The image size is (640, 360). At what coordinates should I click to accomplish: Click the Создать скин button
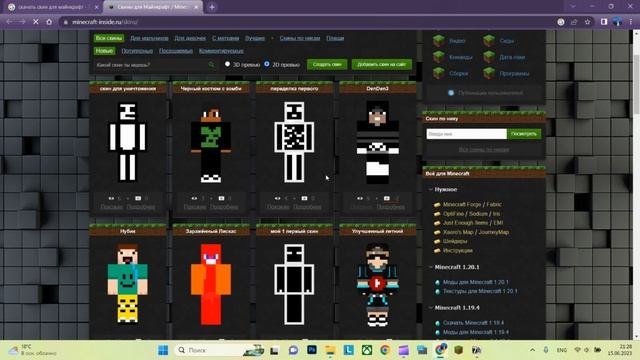pyautogui.click(x=327, y=64)
